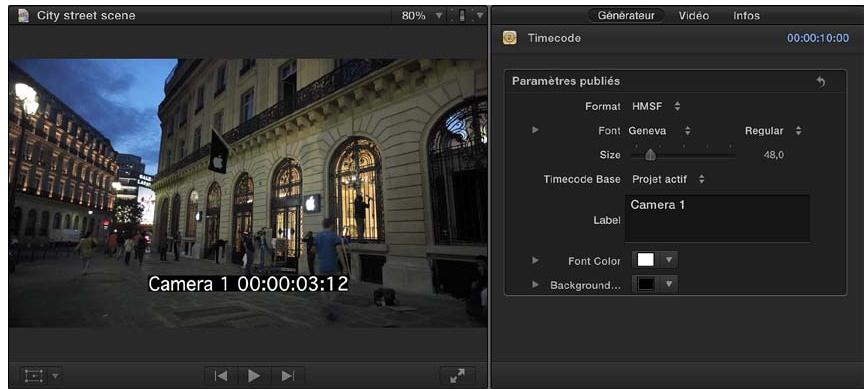Reset the Paramètres publiés section
This screenshot has width=865, height=390.
tap(821, 82)
